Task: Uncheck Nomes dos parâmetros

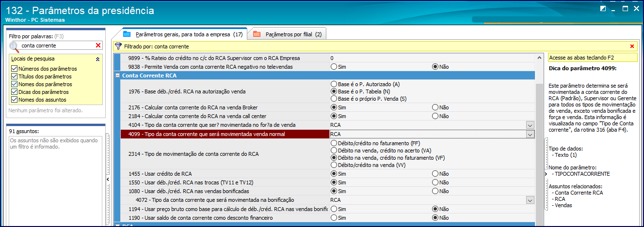Action: [14, 84]
